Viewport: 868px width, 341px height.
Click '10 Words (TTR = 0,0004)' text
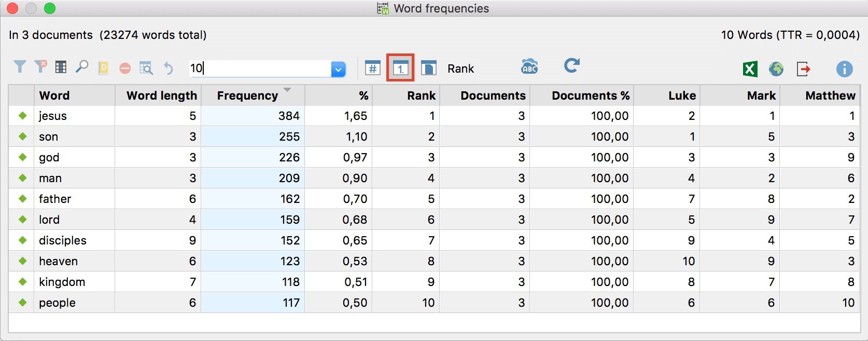[790, 35]
